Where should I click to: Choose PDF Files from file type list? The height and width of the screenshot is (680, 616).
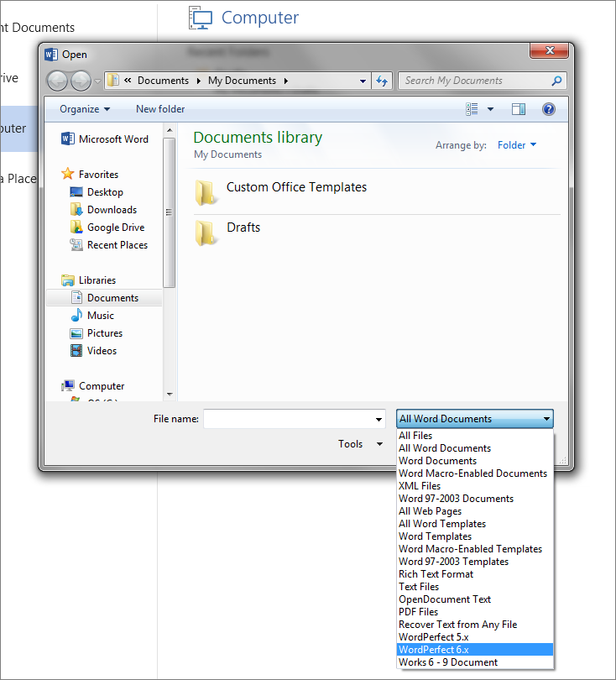click(475, 612)
